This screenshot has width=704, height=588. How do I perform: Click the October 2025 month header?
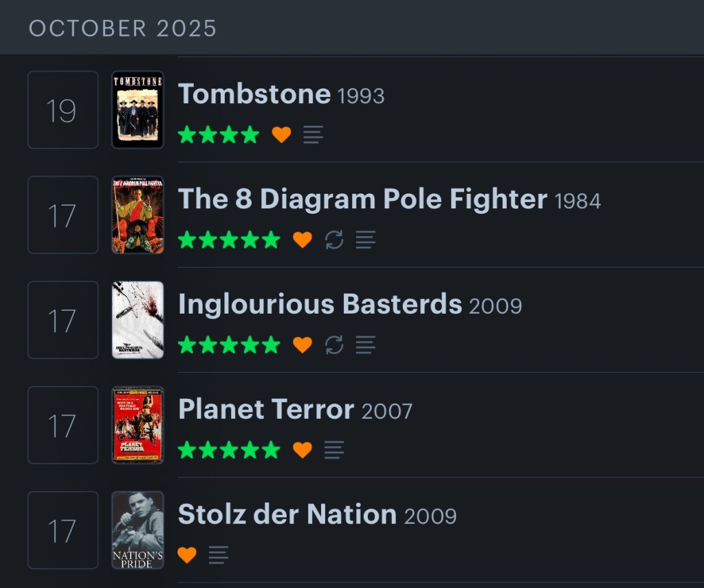[123, 28]
